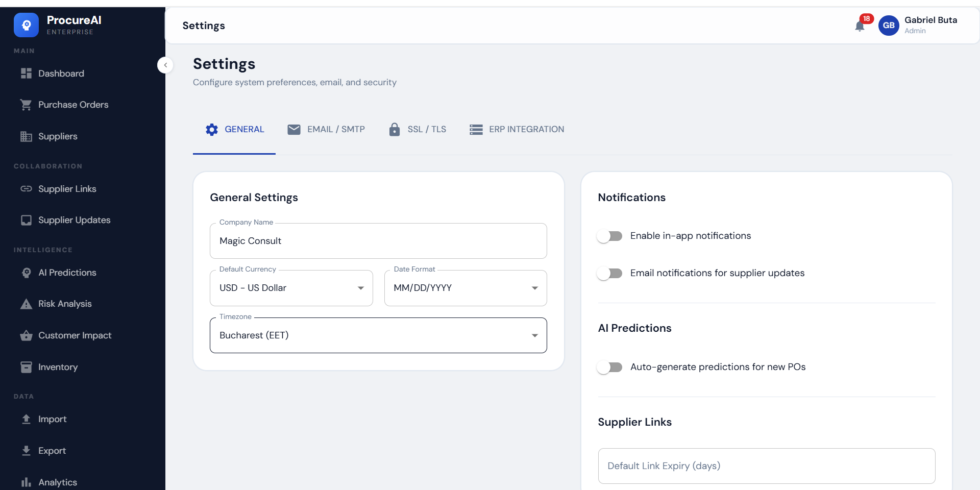The height and width of the screenshot is (490, 980).
Task: Click the Company Name input field
Action: (378, 241)
